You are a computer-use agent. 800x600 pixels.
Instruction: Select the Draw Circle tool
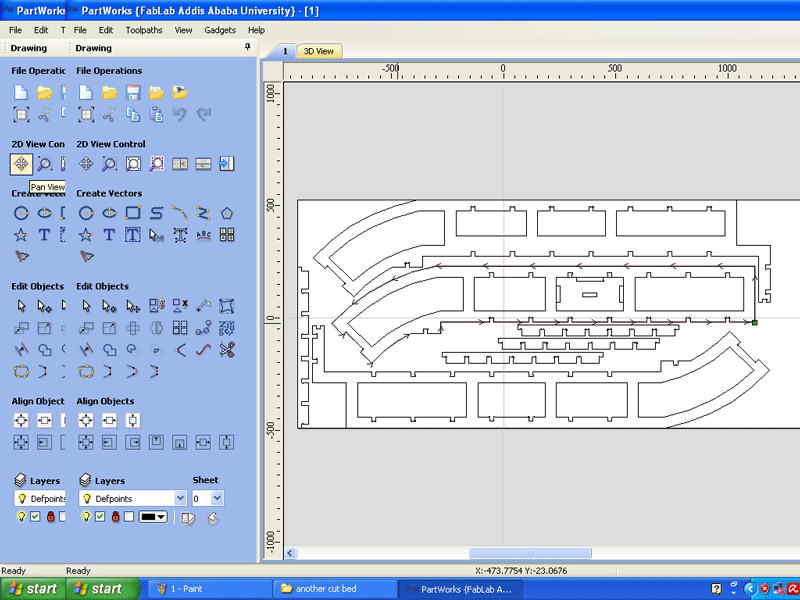86,212
